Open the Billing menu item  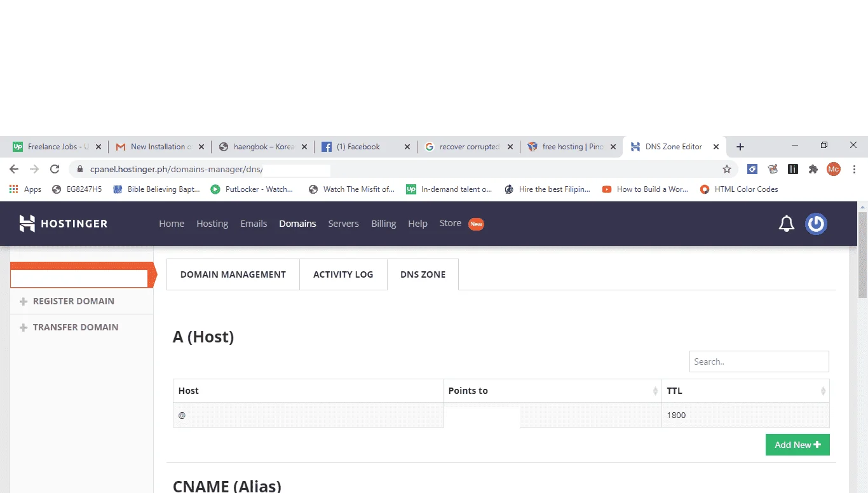[384, 224]
